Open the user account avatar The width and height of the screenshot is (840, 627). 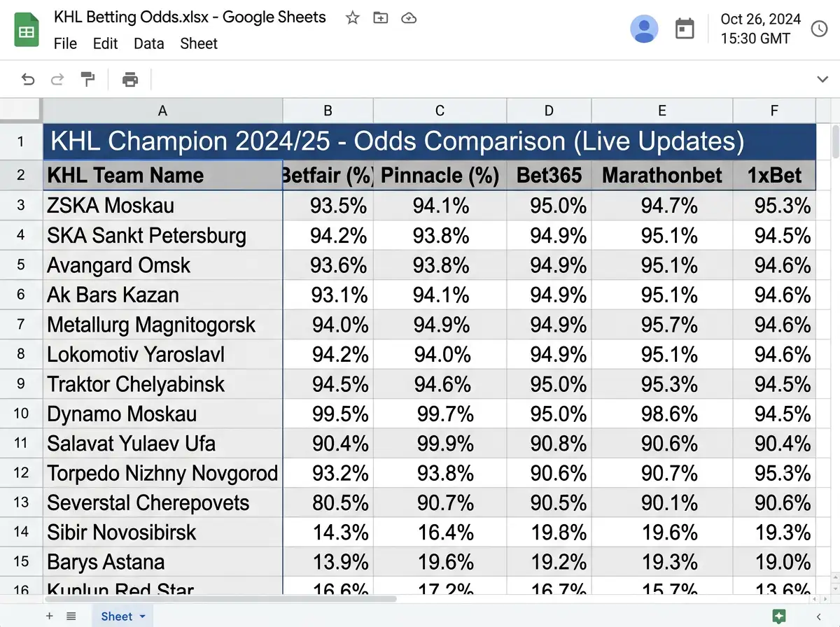point(644,29)
